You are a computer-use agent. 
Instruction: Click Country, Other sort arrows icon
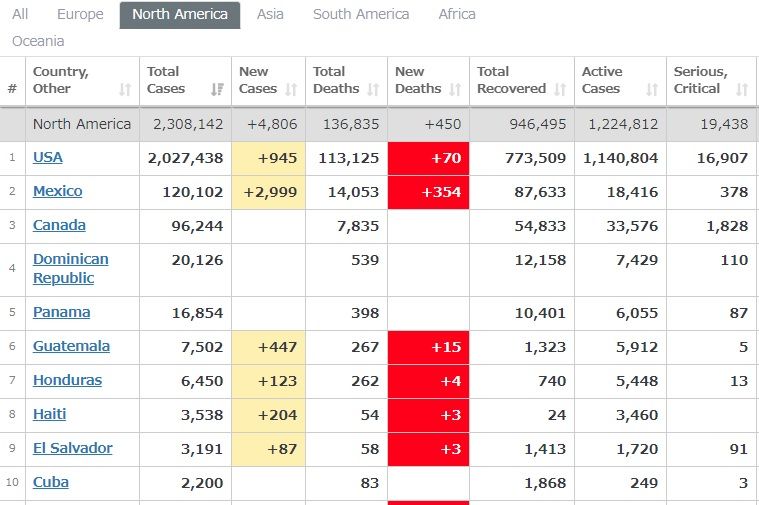pos(125,89)
